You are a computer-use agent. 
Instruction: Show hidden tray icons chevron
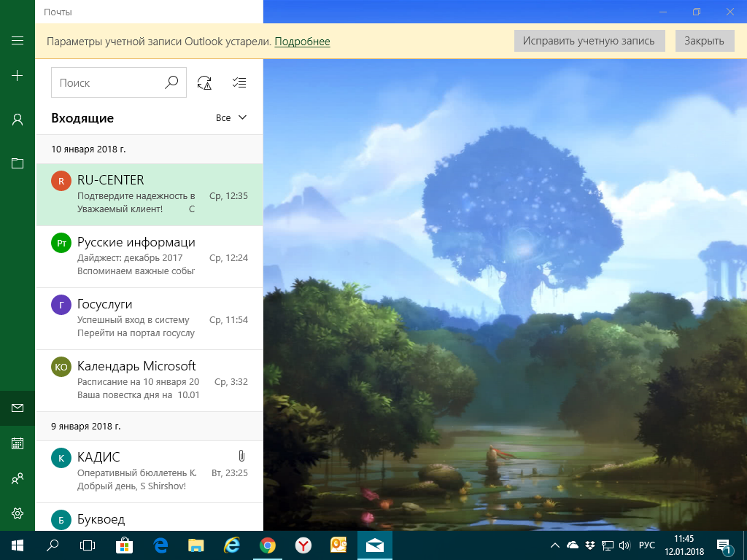555,545
